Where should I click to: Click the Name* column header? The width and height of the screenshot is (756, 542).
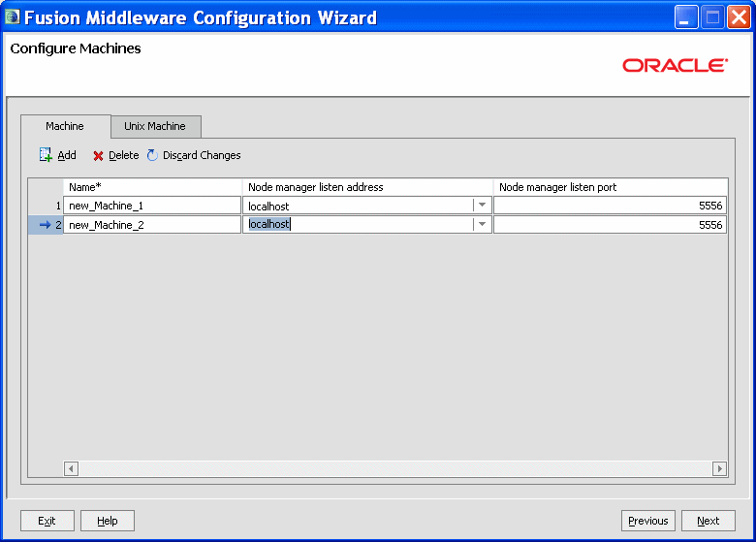pyautogui.click(x=152, y=187)
